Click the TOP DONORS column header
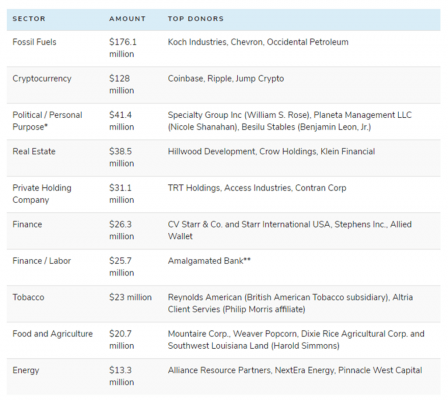The height and width of the screenshot is (400, 448). click(x=196, y=19)
